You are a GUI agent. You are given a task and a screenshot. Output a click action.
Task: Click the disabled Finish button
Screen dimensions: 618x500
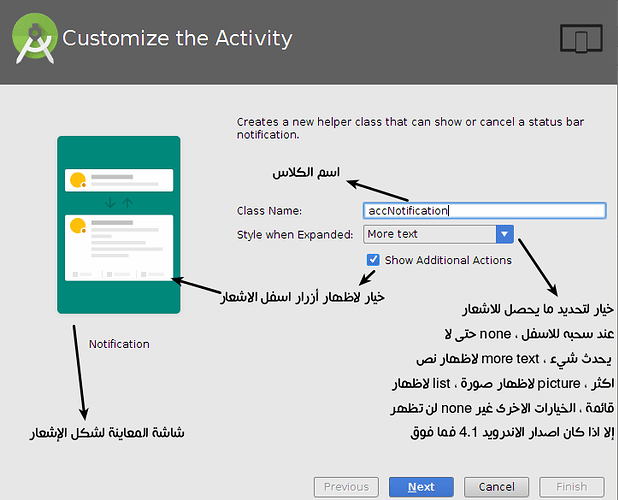click(x=571, y=487)
